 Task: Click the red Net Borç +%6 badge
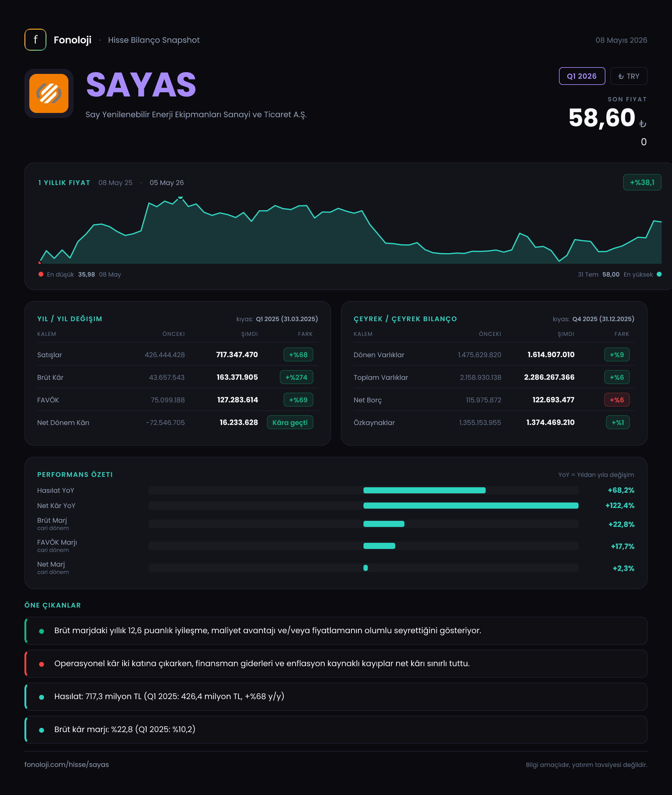[617, 400]
